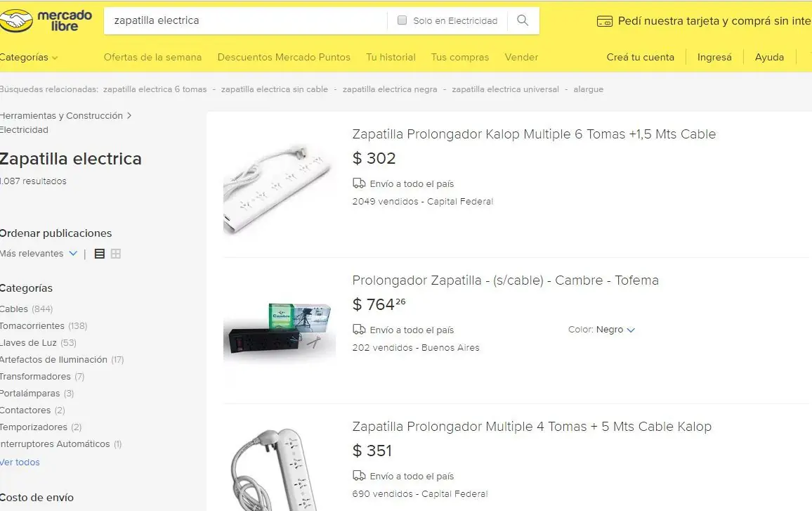Click the 'Ingresá' link
The height and width of the screenshot is (511, 812).
714,57
